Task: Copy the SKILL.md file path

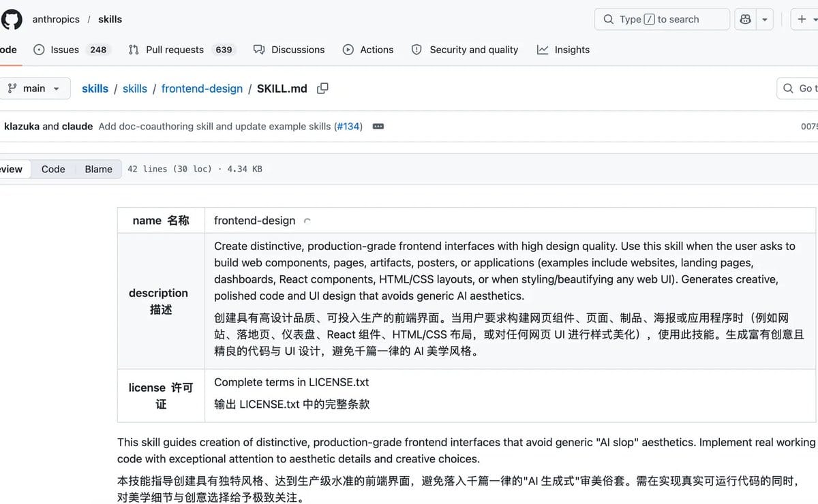Action: (322, 88)
